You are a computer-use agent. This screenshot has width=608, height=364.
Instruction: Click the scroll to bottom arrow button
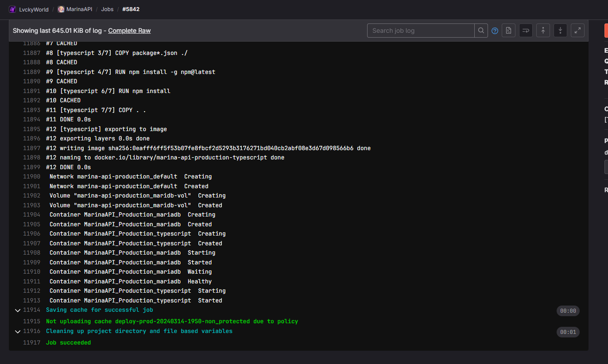coord(560,31)
